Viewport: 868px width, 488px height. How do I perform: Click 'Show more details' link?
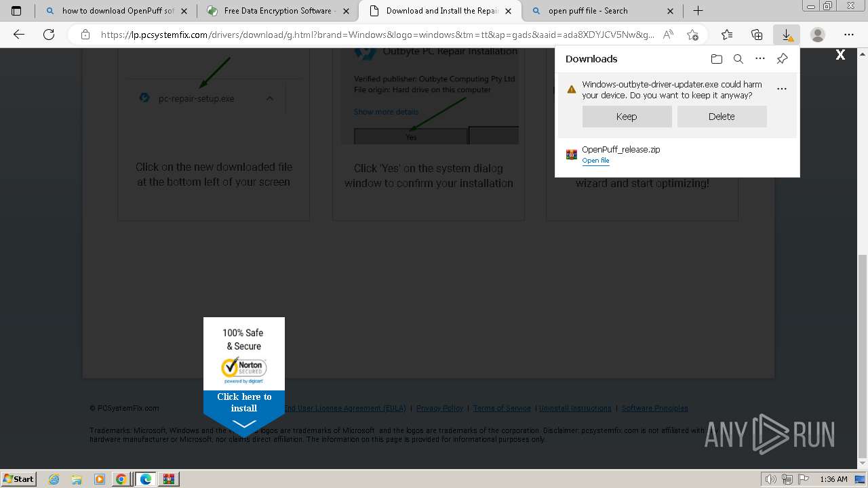pos(386,112)
